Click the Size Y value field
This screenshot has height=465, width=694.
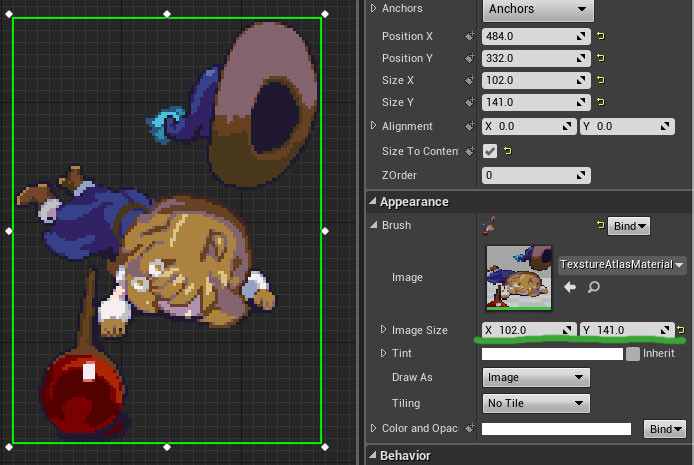pyautogui.click(x=536, y=103)
